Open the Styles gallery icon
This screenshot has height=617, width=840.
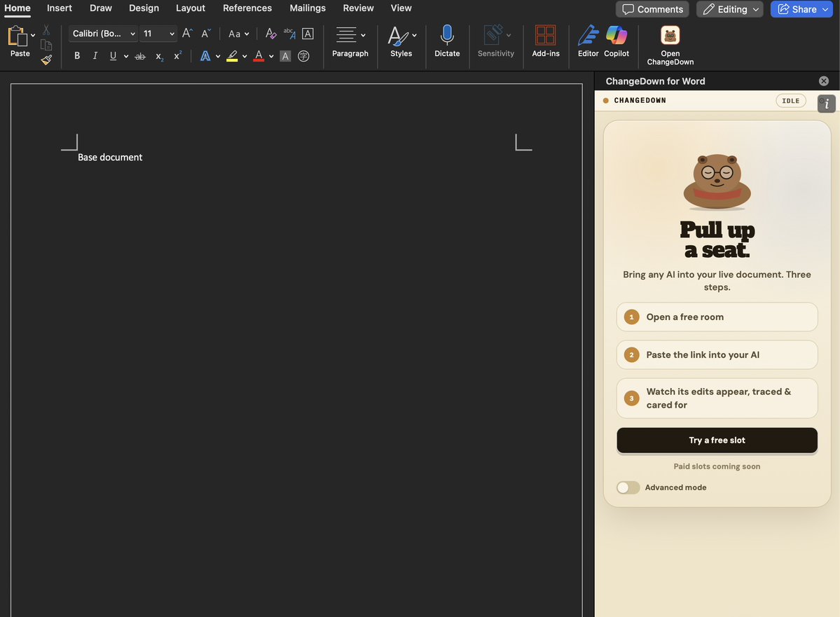coord(397,36)
